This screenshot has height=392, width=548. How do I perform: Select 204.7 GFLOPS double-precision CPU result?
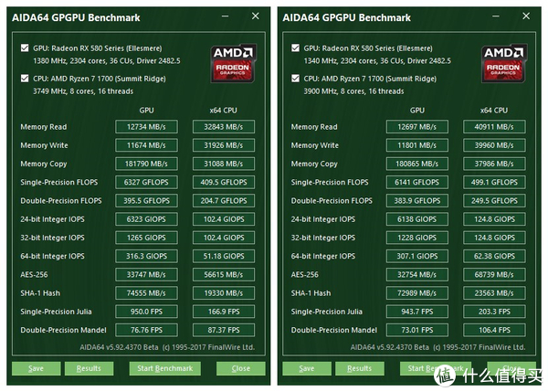(224, 201)
